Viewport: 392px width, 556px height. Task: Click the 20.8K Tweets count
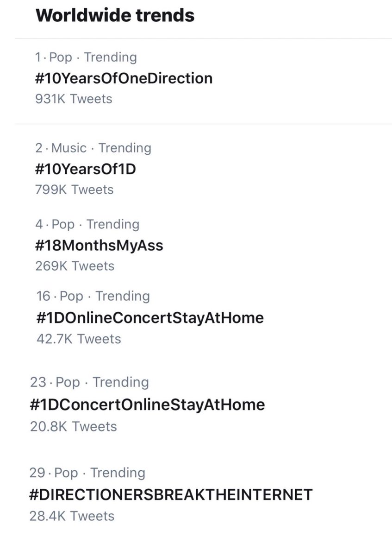click(73, 426)
